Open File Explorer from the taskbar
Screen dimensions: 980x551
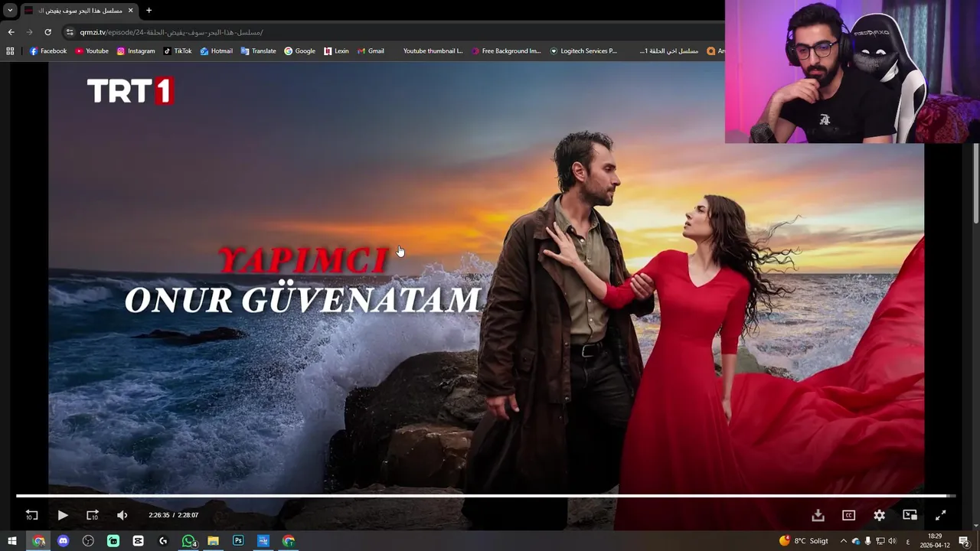click(x=213, y=541)
